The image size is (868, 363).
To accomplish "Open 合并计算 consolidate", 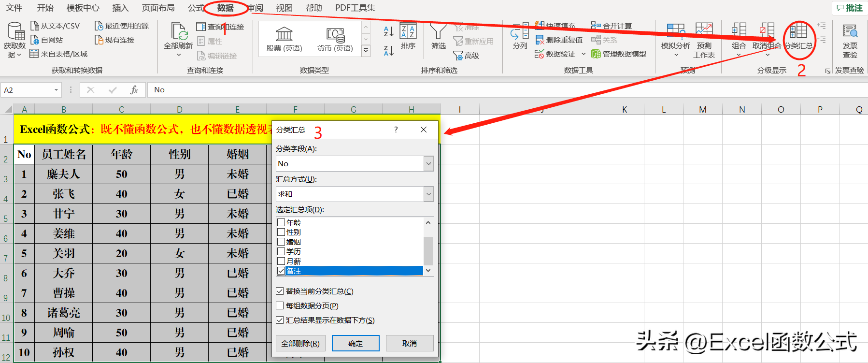I will coord(612,26).
